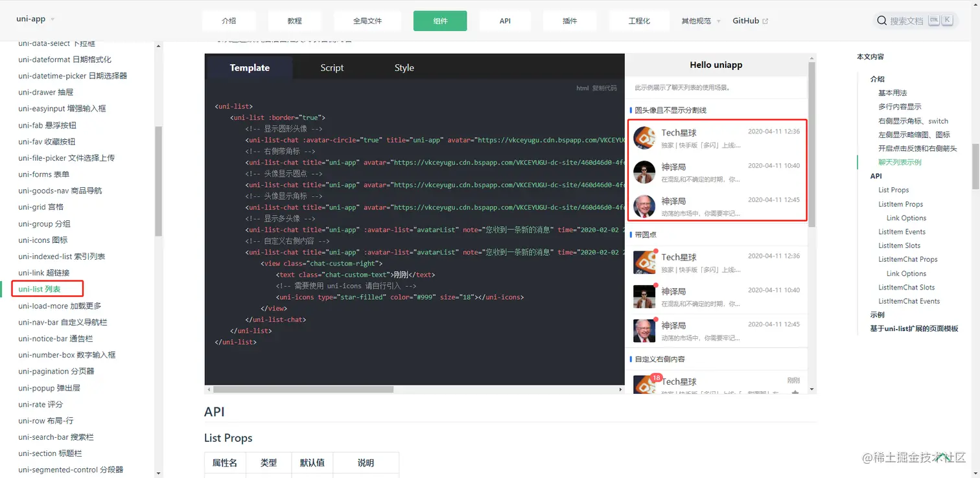Jump to 聊天列表示例 in table of contents
Viewport: 980px width, 478px height.
(x=900, y=162)
